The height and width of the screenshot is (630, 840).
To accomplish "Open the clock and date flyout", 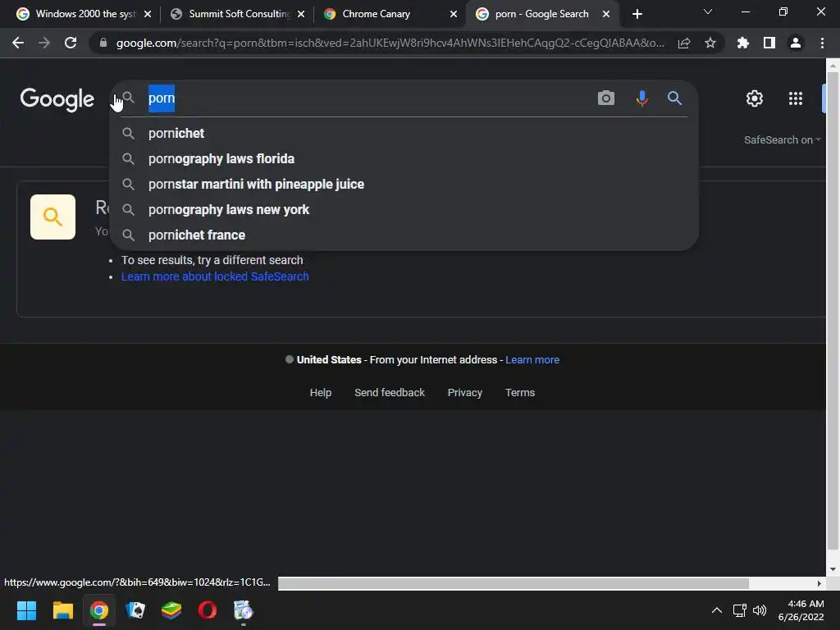I will [x=801, y=610].
